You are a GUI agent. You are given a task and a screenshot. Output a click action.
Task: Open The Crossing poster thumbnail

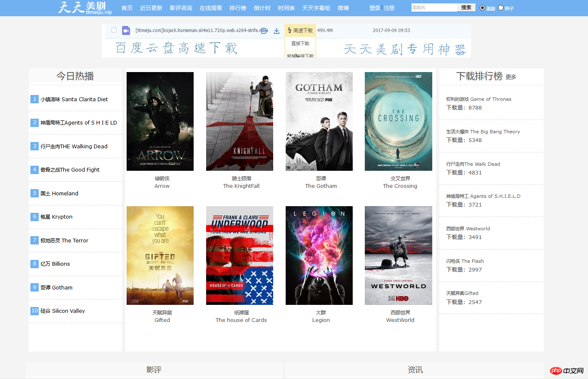click(x=399, y=121)
